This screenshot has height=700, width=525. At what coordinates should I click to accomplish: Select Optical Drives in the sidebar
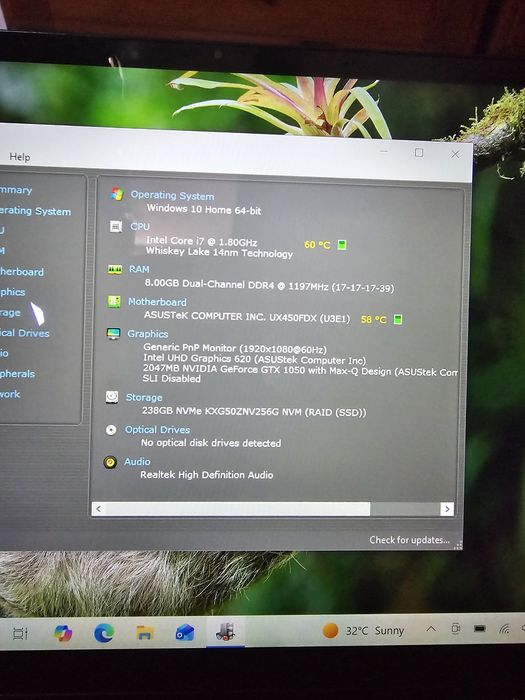[25, 333]
